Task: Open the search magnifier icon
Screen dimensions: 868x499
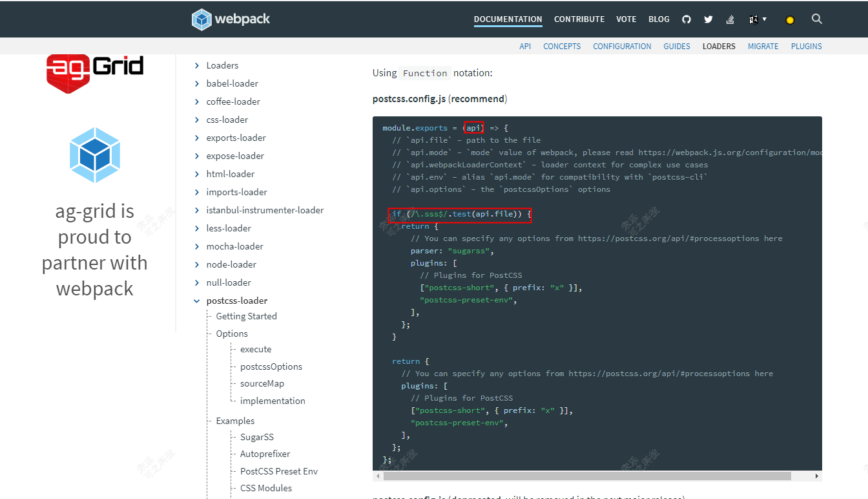Action: pos(816,19)
